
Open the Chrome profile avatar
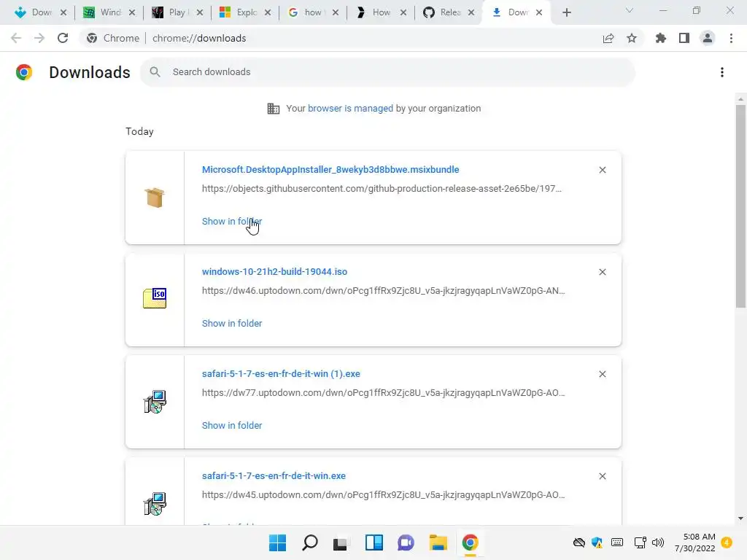[x=708, y=38]
